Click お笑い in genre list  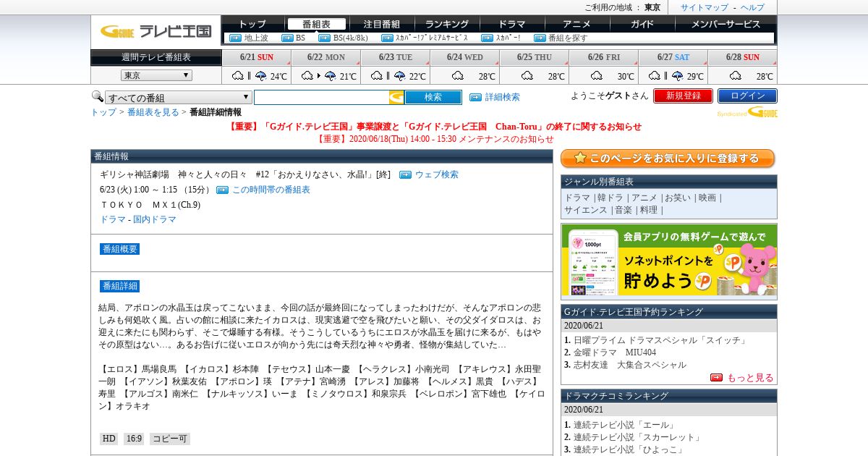(677, 198)
